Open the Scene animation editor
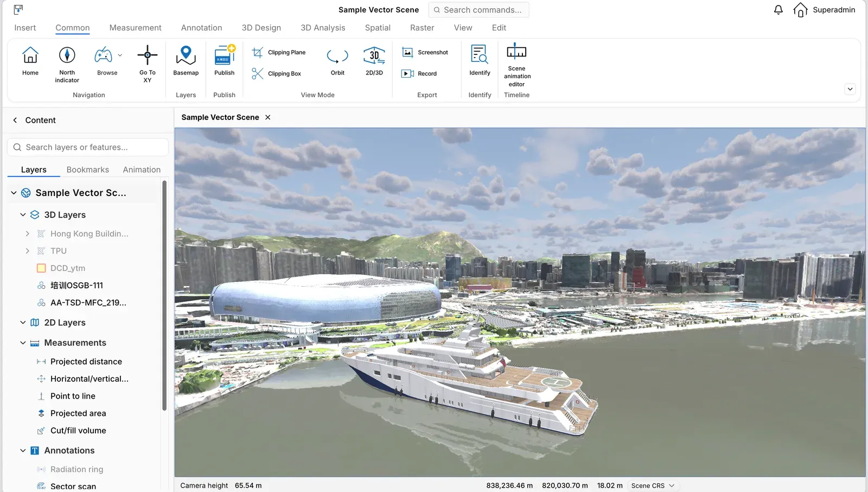 click(516, 52)
